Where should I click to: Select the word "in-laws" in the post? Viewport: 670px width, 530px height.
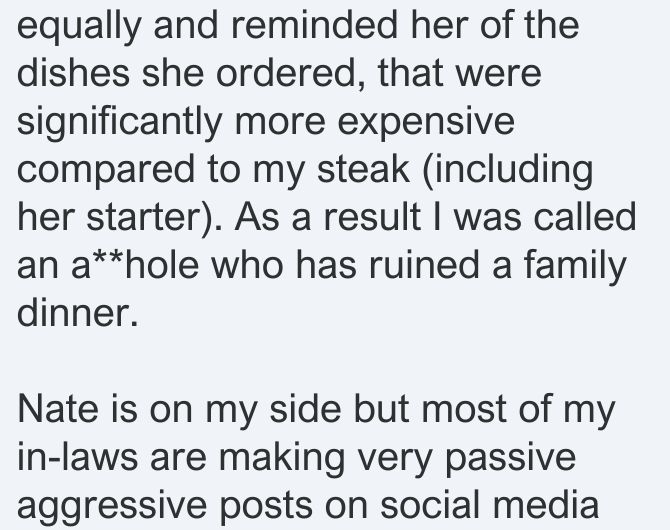(77, 457)
